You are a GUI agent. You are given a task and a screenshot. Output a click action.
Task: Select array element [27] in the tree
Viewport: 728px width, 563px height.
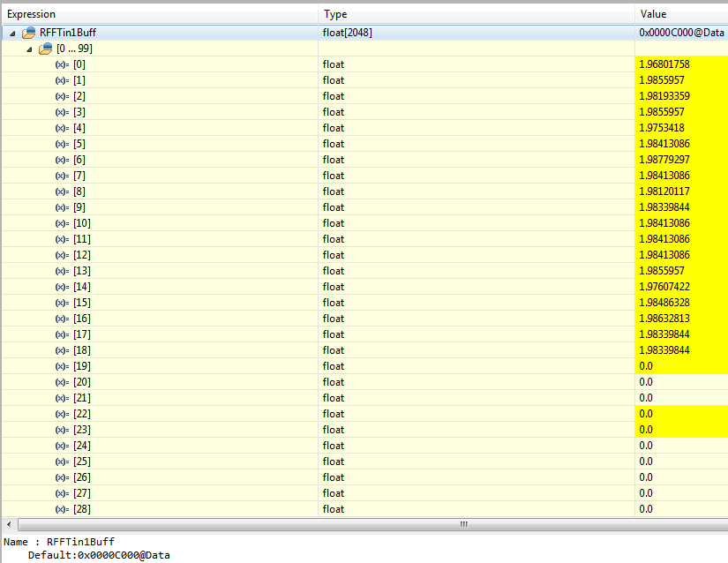tap(82, 493)
